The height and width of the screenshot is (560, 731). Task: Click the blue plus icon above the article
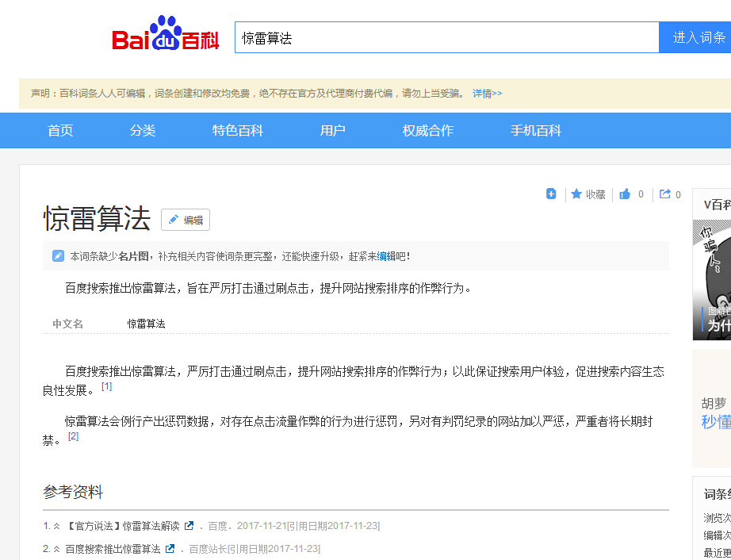tap(551, 194)
